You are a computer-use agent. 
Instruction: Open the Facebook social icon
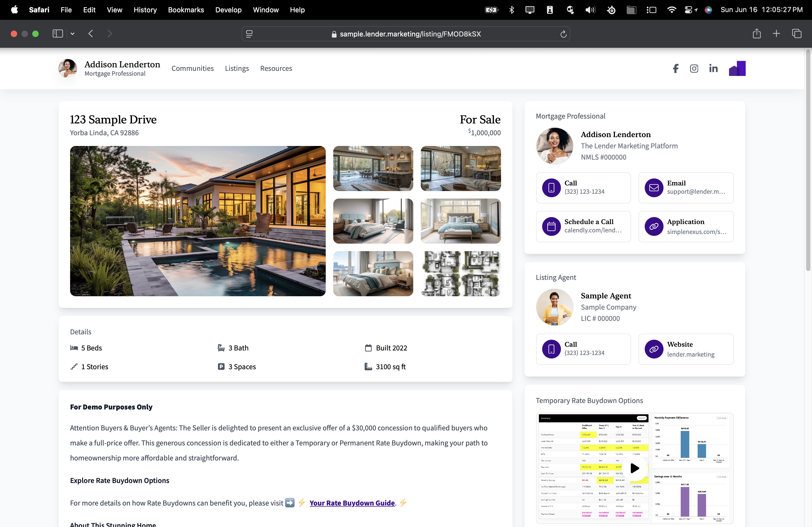676,68
